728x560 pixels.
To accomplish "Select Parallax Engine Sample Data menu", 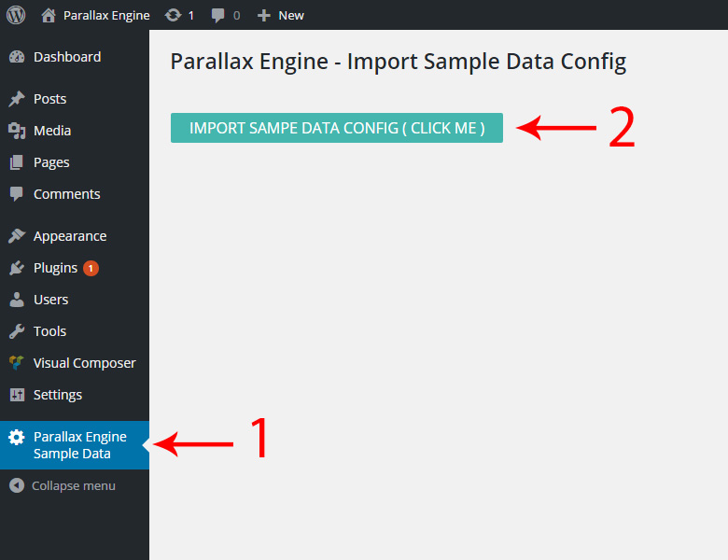I will click(75, 445).
